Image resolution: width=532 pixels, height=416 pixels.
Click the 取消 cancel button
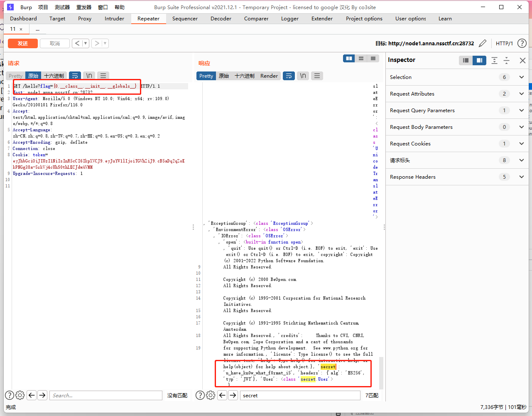[55, 43]
